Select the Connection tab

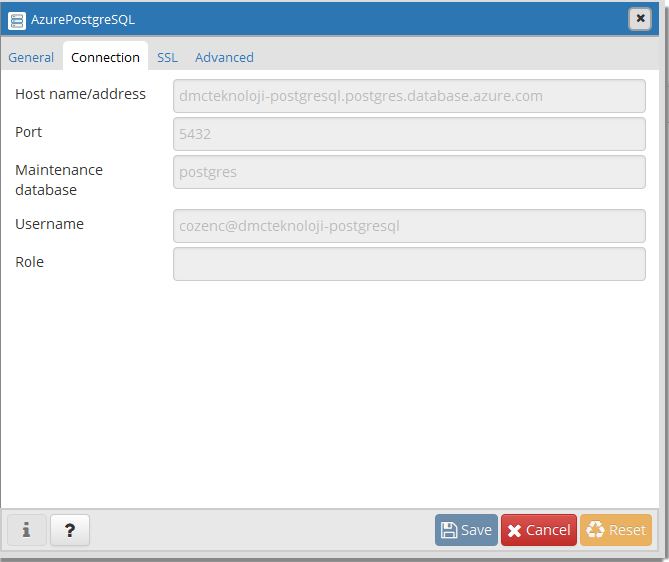tap(105, 57)
